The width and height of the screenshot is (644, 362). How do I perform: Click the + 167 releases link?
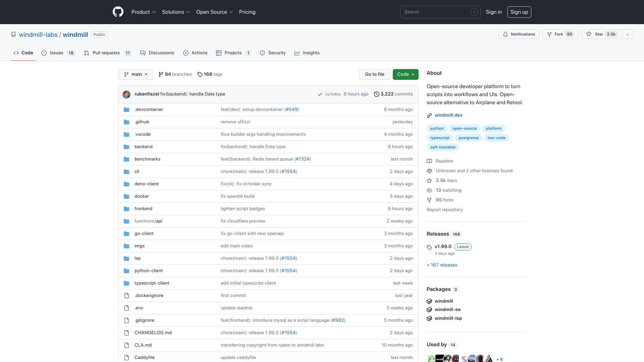click(x=442, y=265)
